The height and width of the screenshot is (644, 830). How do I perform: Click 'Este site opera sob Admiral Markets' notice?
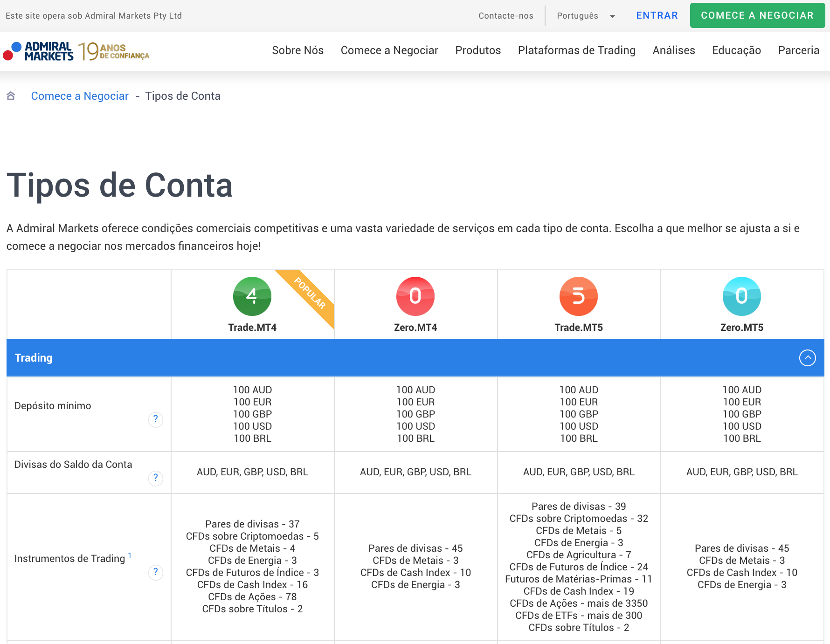click(94, 16)
